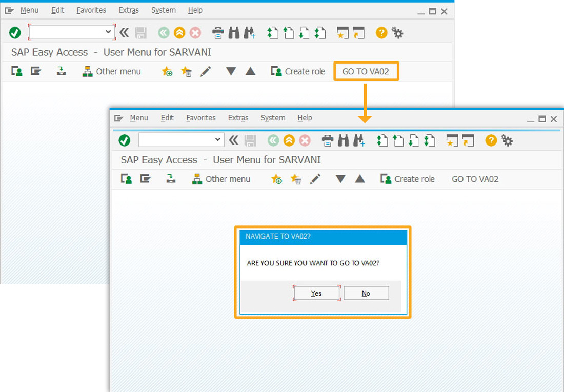564x392 pixels.
Task: Click Generate Shortcut icon in back window
Action: [358, 33]
